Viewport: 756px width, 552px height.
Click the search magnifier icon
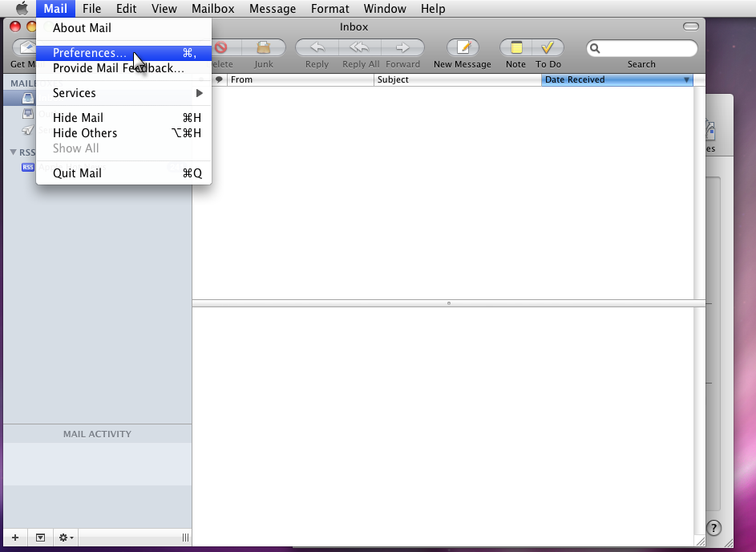click(x=595, y=48)
